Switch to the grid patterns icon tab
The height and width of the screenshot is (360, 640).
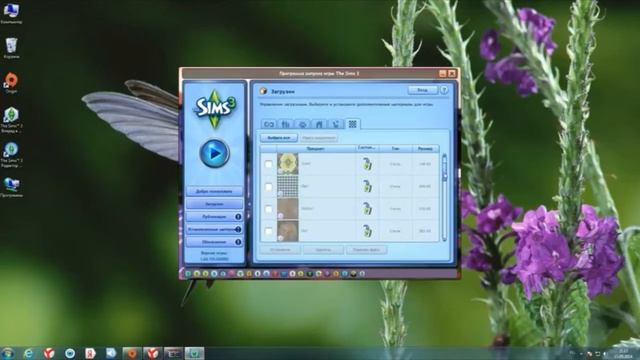pos(352,124)
